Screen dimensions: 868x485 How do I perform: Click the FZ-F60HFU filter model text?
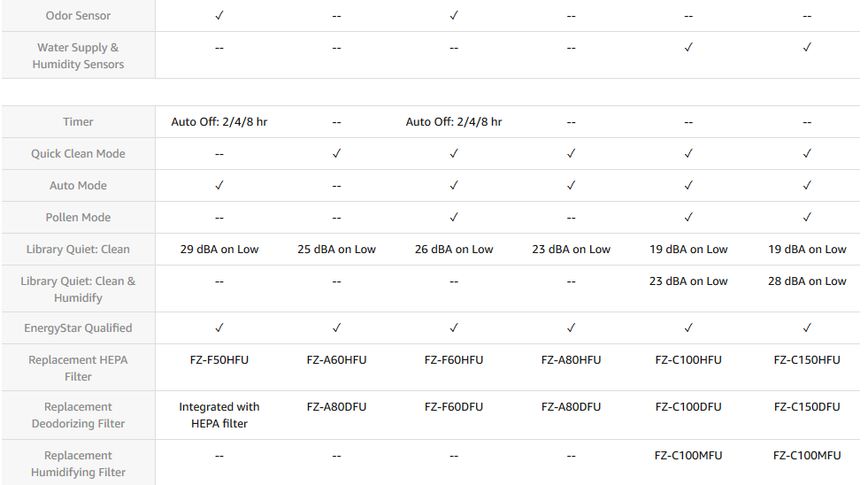click(x=454, y=360)
